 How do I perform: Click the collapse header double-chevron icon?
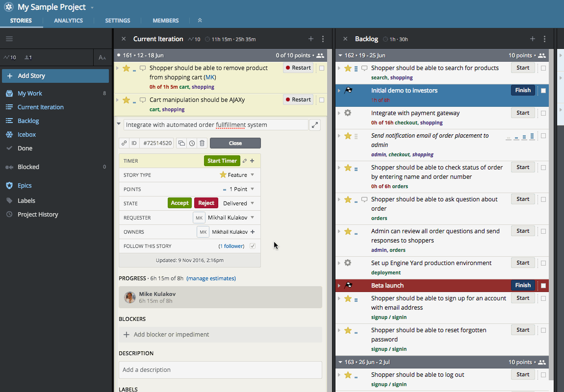(x=200, y=21)
